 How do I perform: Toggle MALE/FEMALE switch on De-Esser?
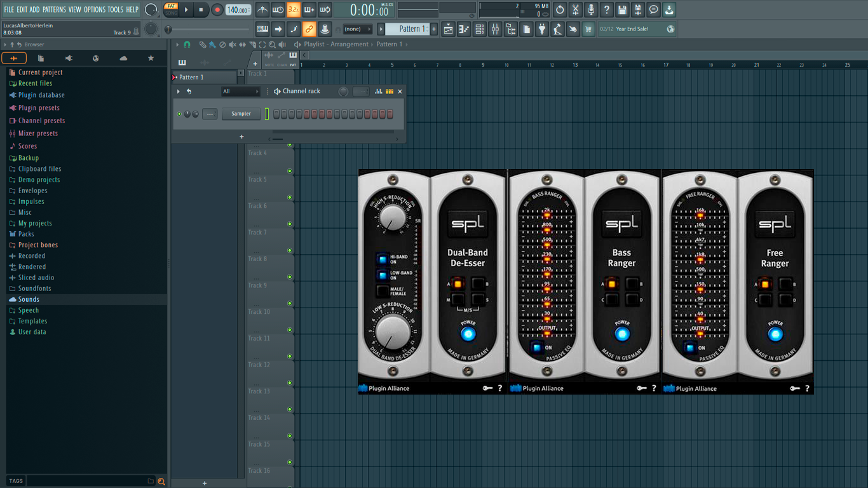coord(382,291)
